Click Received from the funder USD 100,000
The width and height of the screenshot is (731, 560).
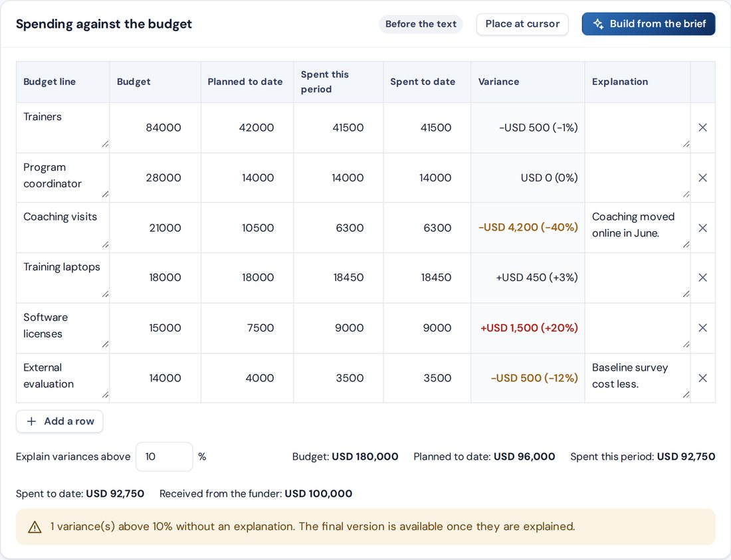tap(255, 494)
